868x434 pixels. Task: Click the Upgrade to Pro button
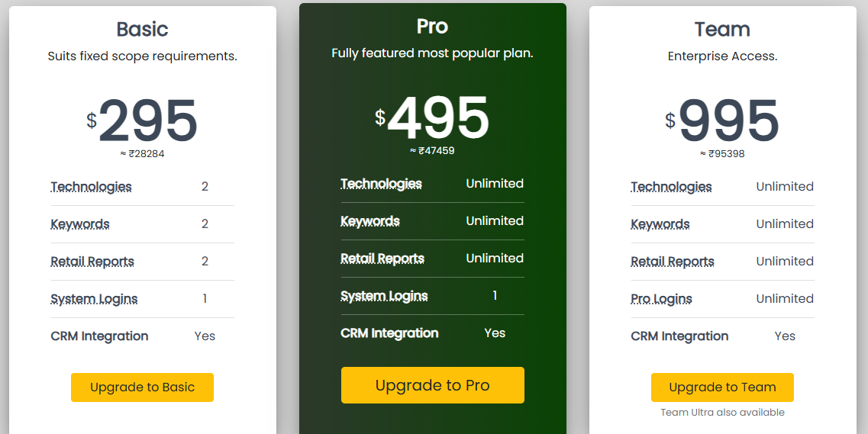(x=432, y=385)
